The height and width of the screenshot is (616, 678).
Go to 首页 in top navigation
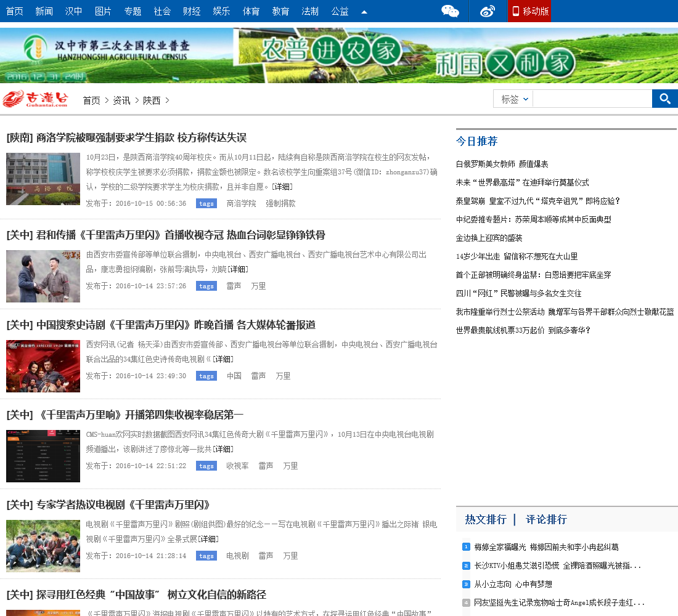point(15,11)
